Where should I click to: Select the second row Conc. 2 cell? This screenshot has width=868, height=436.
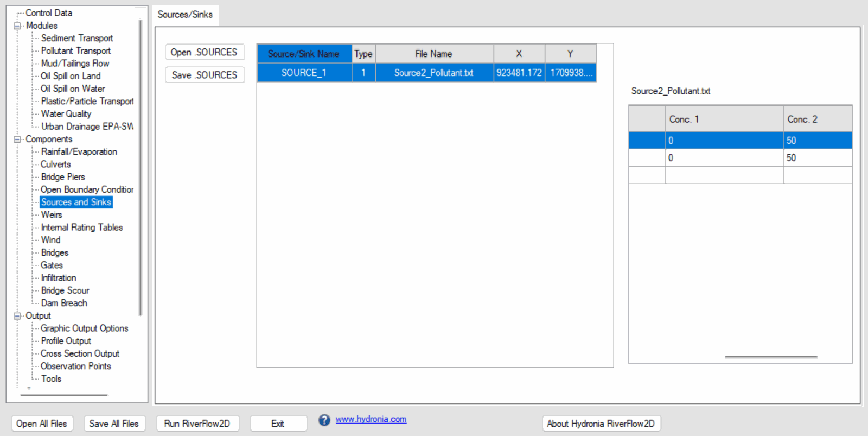817,158
